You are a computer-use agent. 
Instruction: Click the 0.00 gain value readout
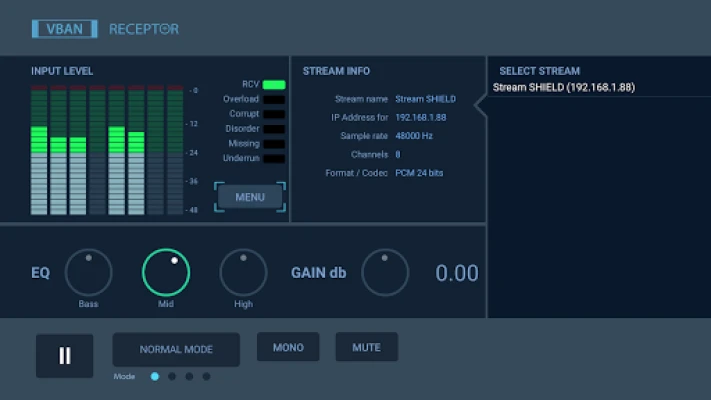(x=456, y=273)
